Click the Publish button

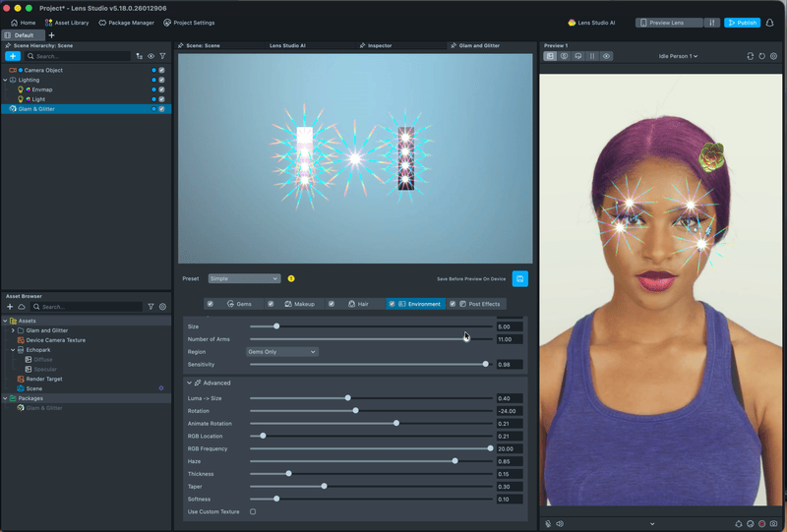742,23
